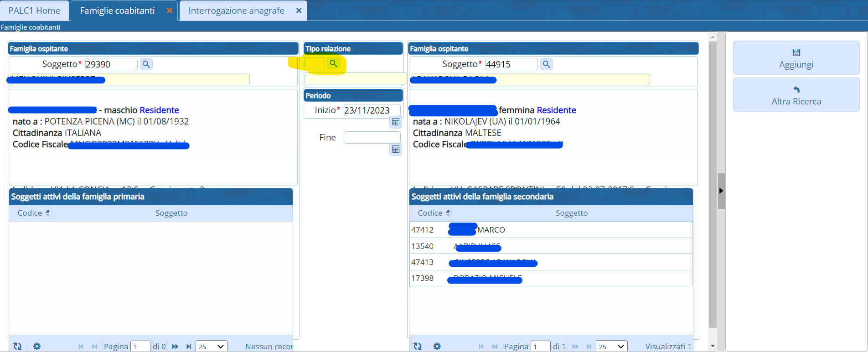Open calendar picker for Inizio date
This screenshot has height=352, width=868.
[396, 122]
